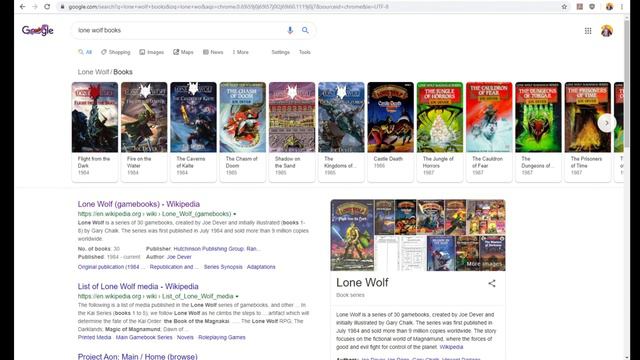The width and height of the screenshot is (640, 360).
Task: Switch to the Shopping tab
Action: click(x=116, y=52)
